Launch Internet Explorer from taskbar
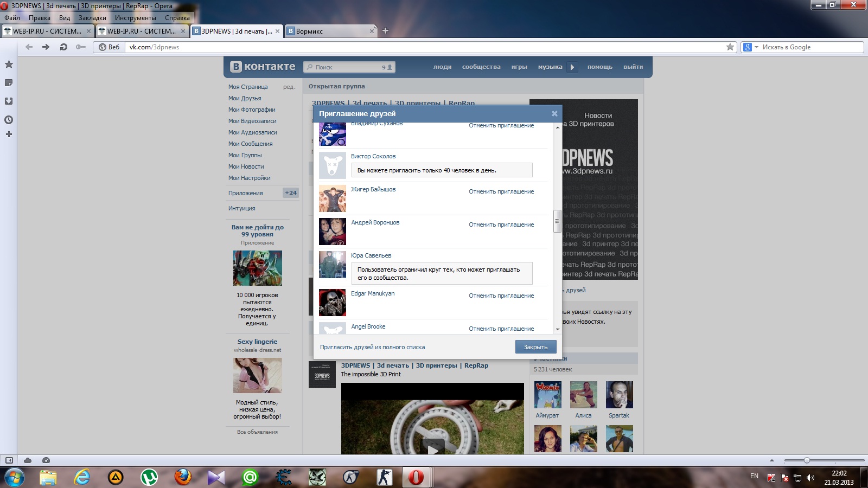The height and width of the screenshot is (488, 868). click(x=82, y=477)
